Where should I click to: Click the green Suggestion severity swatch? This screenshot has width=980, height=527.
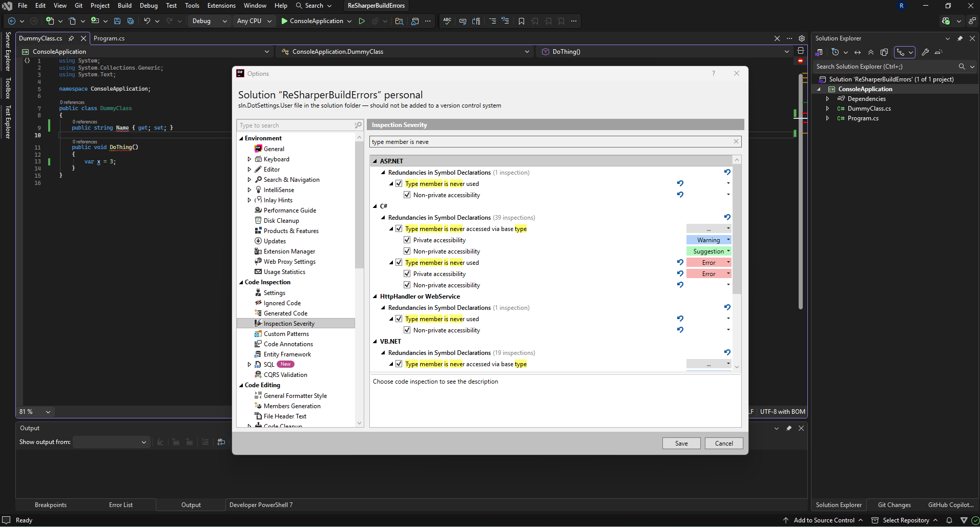click(x=708, y=251)
